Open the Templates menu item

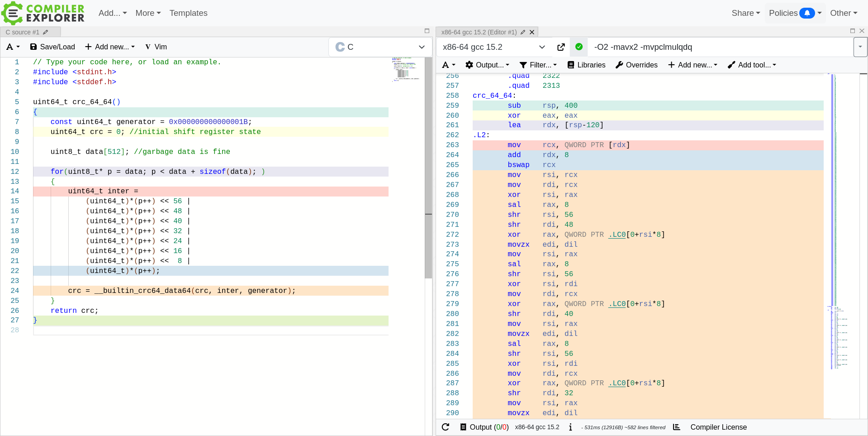pyautogui.click(x=188, y=13)
